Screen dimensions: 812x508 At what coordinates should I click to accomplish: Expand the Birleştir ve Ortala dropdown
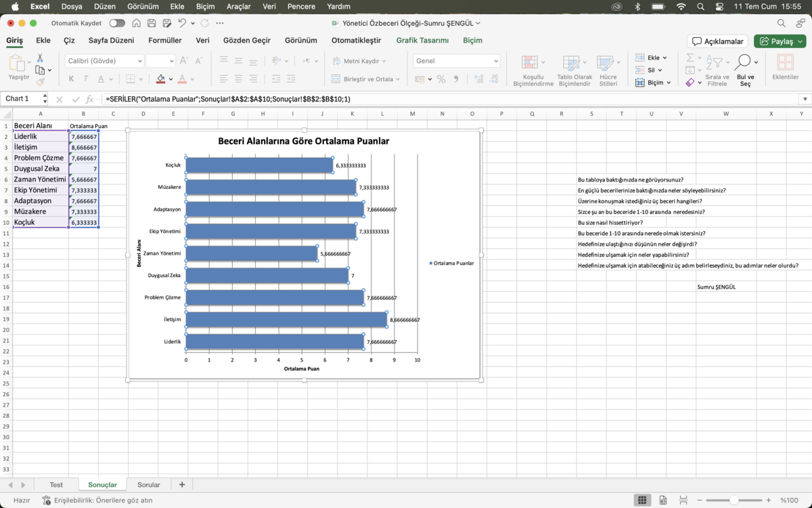(x=398, y=79)
